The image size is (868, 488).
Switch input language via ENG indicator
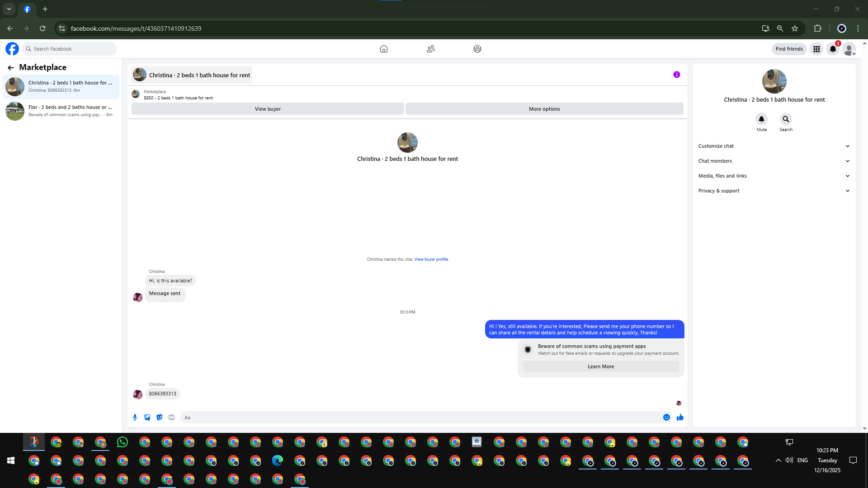(x=802, y=460)
